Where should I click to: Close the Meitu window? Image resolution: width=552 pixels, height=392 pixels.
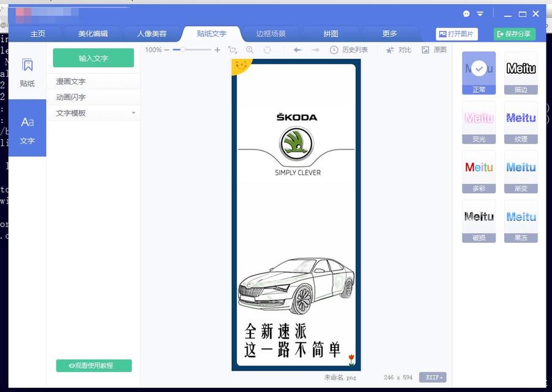coord(536,14)
